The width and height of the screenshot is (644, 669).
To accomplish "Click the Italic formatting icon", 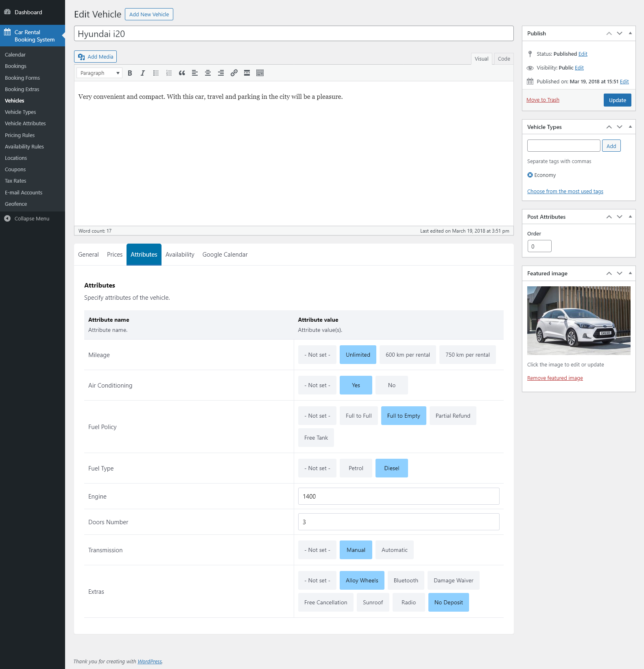I will [x=143, y=73].
